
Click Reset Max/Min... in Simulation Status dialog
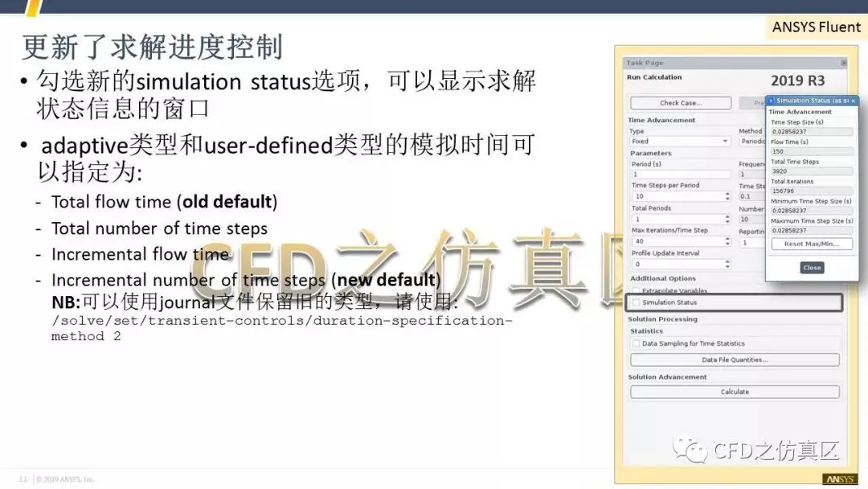click(x=812, y=244)
